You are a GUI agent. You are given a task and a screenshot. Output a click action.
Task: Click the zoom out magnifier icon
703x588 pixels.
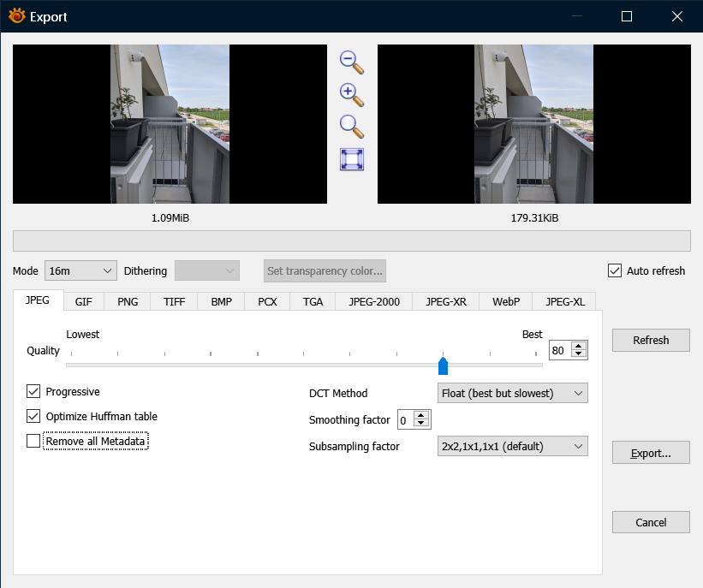click(x=351, y=61)
